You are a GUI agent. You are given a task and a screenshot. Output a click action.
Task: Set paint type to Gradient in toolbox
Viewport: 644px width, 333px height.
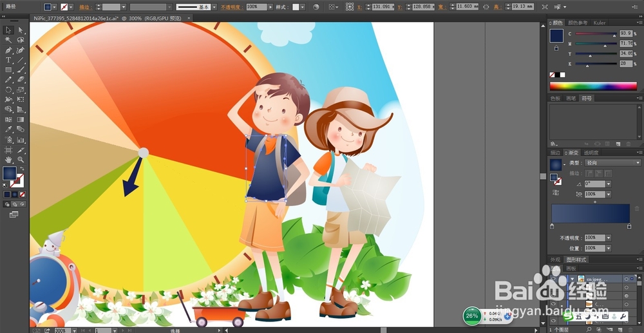15,195
